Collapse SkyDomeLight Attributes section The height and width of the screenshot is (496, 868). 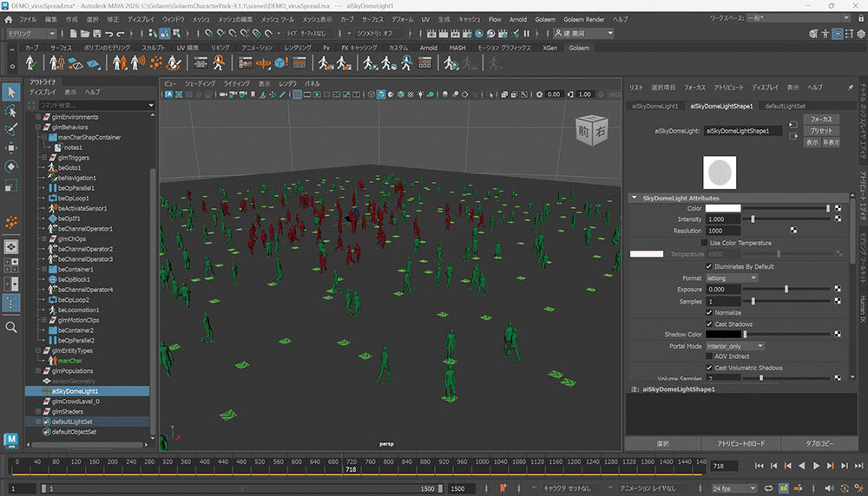635,198
